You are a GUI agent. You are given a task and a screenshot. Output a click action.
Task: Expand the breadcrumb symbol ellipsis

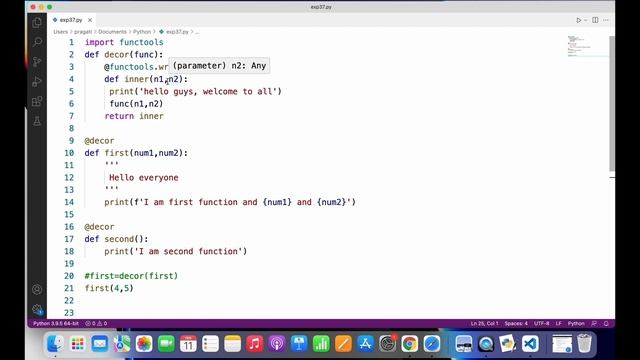coord(197,31)
